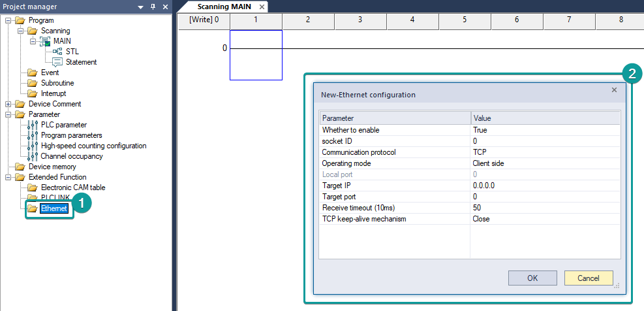Open Project manager panel dropdown arrow
The image size is (644, 311).
point(141,7)
